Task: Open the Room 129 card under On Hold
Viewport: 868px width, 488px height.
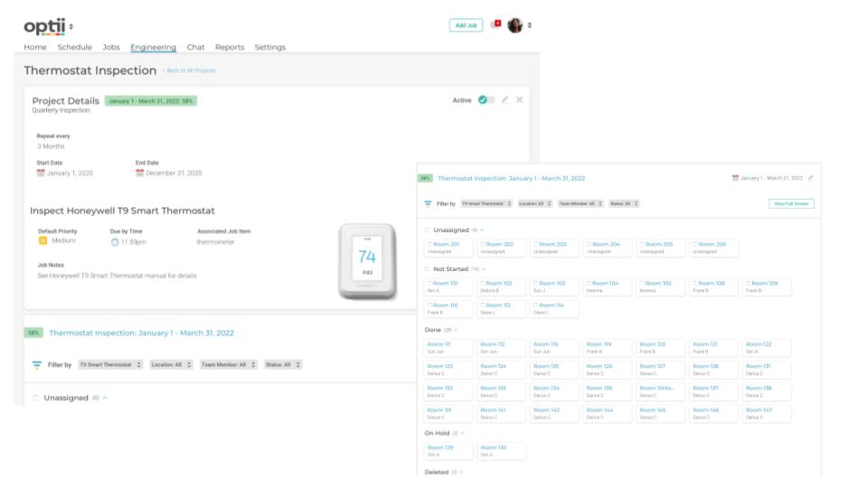Action: (x=448, y=451)
